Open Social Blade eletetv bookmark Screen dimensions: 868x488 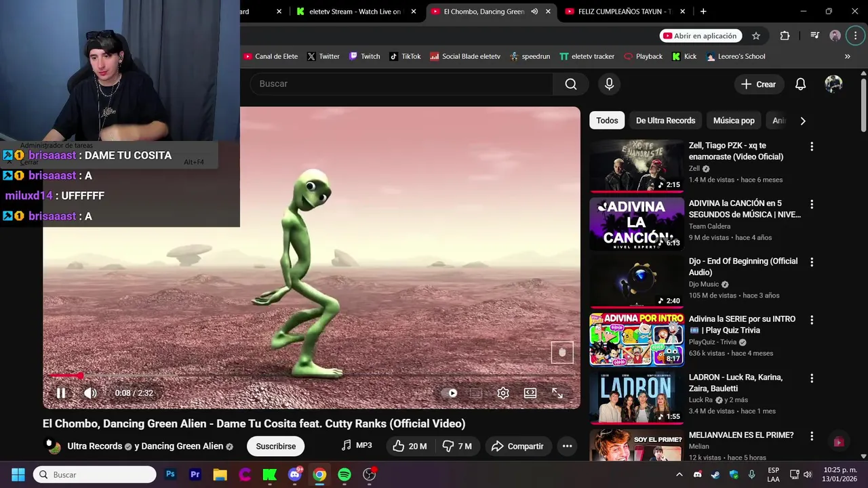[x=465, y=56]
